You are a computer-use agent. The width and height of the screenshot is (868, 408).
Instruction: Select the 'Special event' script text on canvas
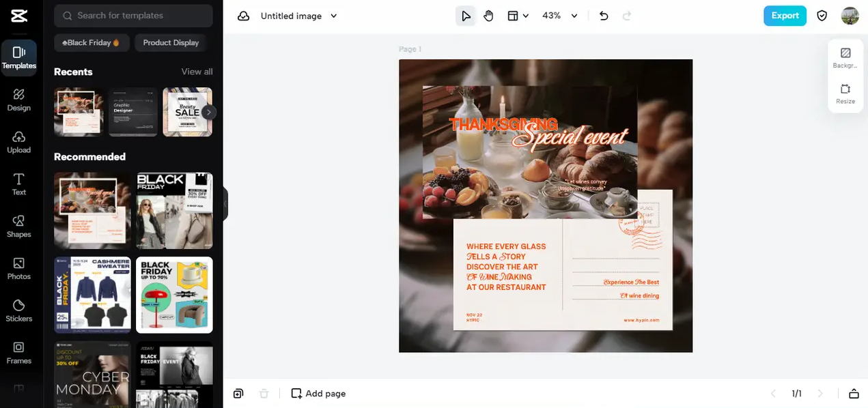tap(568, 137)
